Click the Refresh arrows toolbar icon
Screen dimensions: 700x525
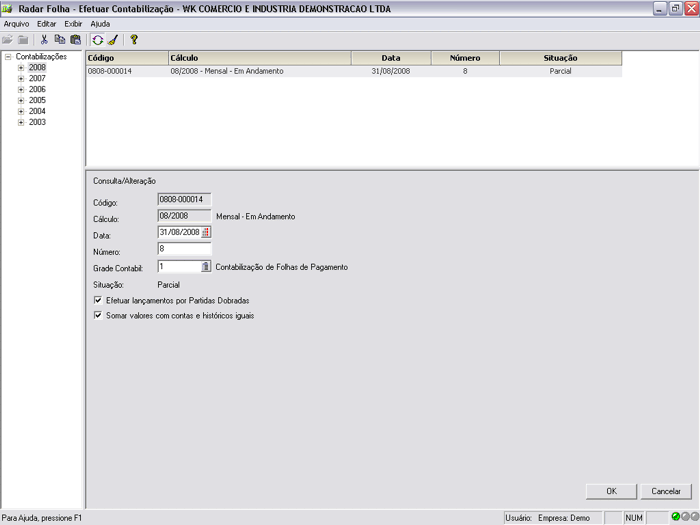point(97,40)
